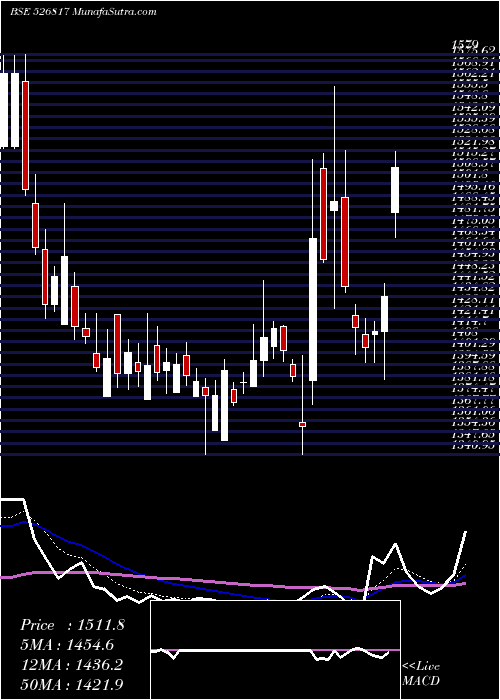Click the 1401.29 price axis label

pos(474,343)
